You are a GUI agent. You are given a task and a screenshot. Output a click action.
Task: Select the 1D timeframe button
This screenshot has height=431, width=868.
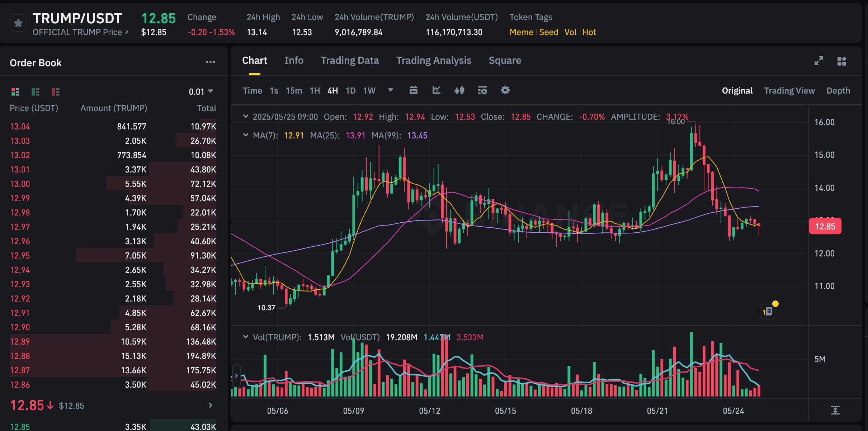pos(350,91)
